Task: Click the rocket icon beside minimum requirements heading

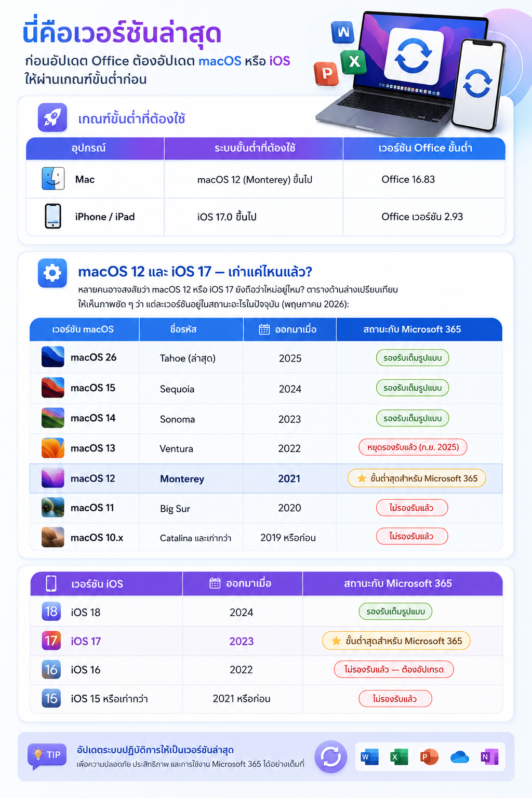Action: click(52, 117)
